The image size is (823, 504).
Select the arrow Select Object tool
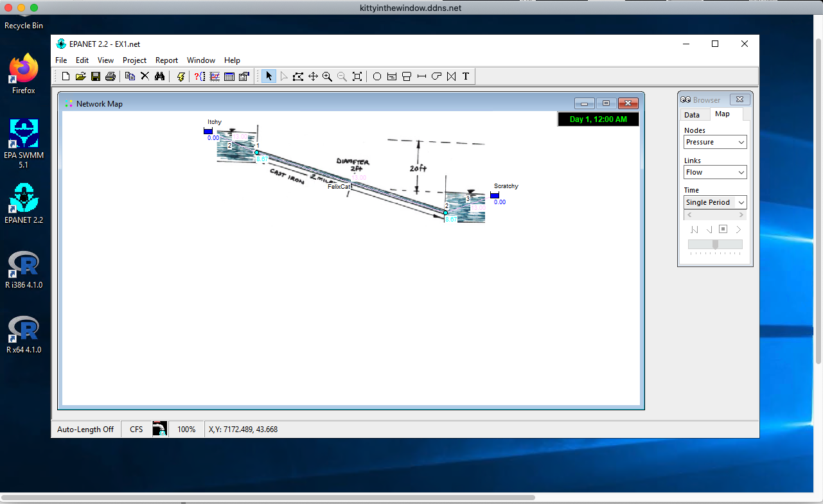(269, 76)
